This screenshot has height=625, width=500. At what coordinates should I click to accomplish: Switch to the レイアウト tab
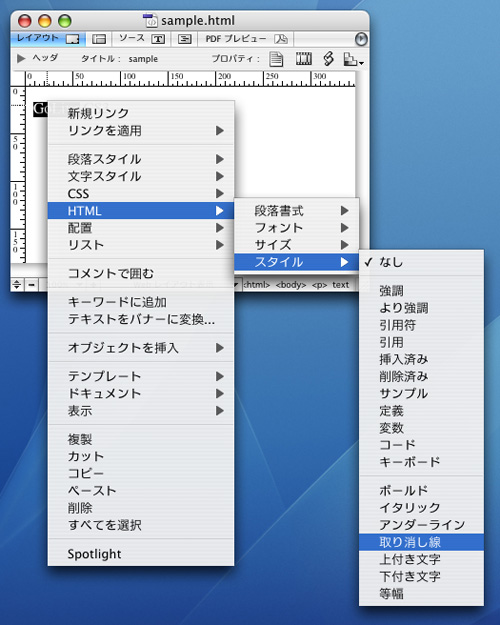[48, 38]
